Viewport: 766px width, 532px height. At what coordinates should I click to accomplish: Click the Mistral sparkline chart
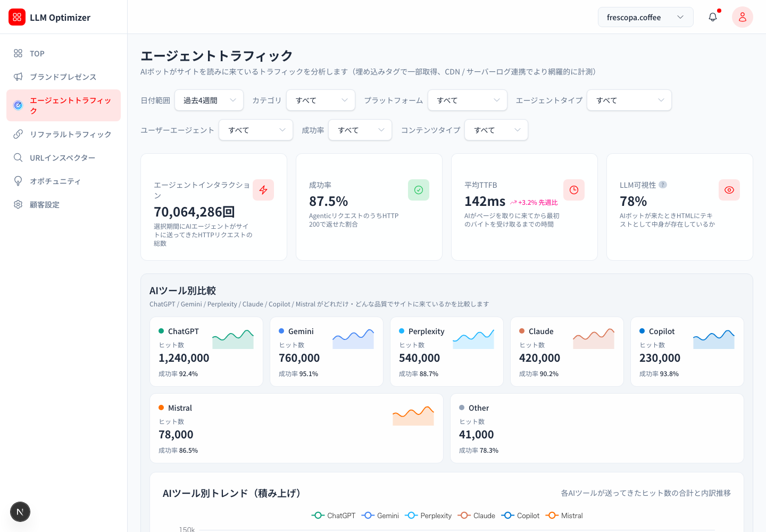point(413,415)
